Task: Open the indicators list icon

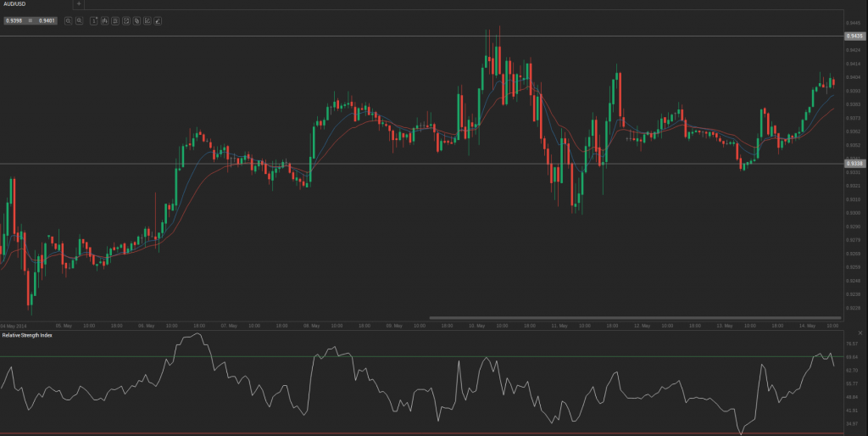Action: coord(115,20)
